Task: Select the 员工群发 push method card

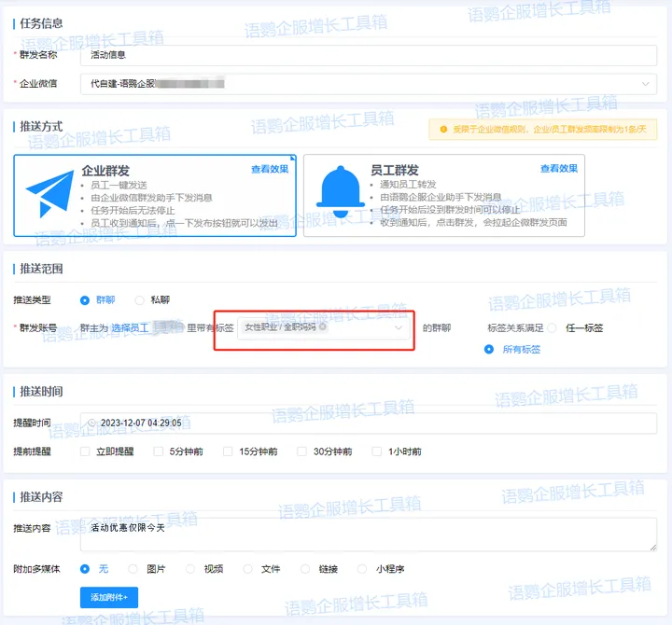Action: [x=443, y=196]
